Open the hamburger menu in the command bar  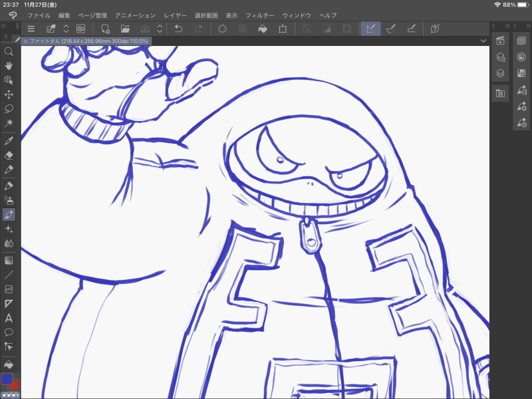click(31, 29)
